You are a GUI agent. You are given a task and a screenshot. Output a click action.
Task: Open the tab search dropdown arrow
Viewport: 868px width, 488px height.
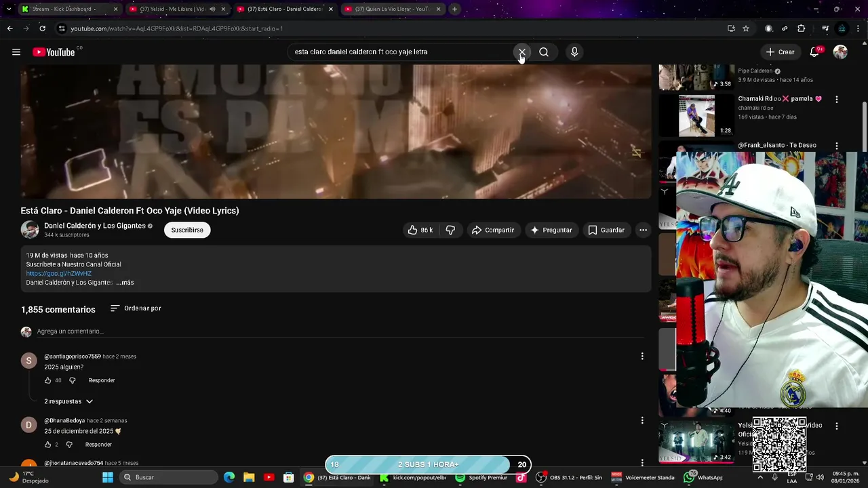[8, 9]
